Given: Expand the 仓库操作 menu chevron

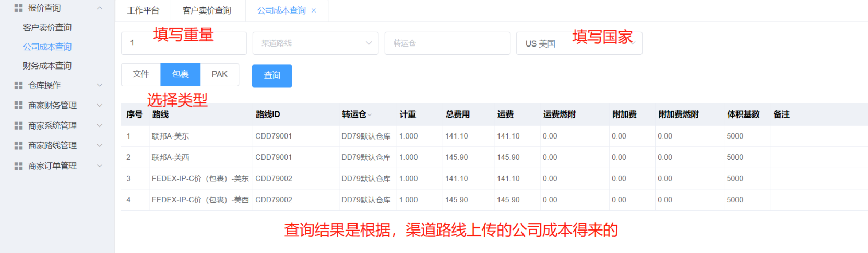Looking at the screenshot, I should point(99,85).
